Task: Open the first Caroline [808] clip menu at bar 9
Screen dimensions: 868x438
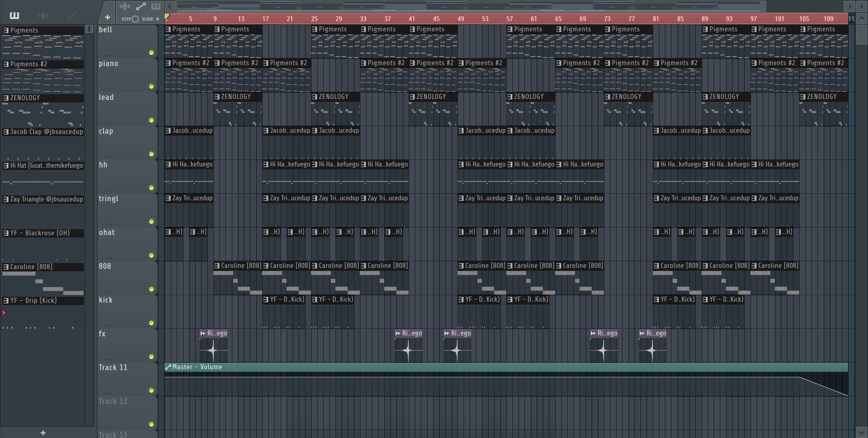Action: coord(217,266)
